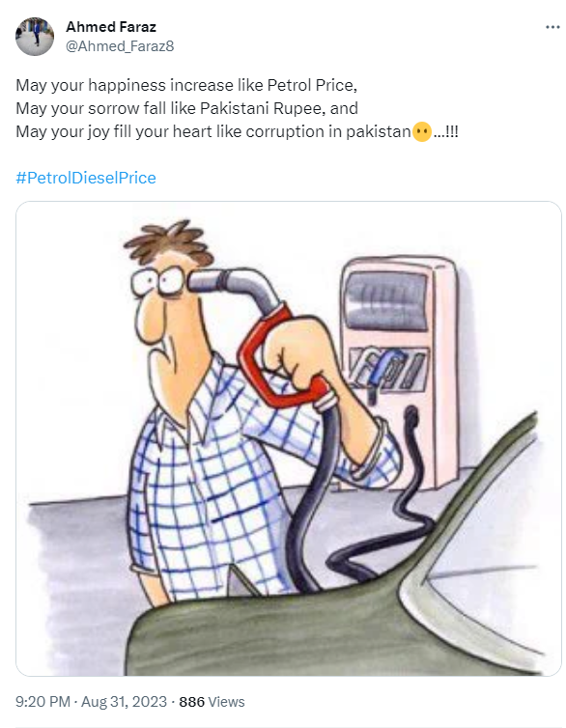This screenshot has height=728, width=566.
Task: Open the three-dot more options menu
Action: pyautogui.click(x=552, y=27)
